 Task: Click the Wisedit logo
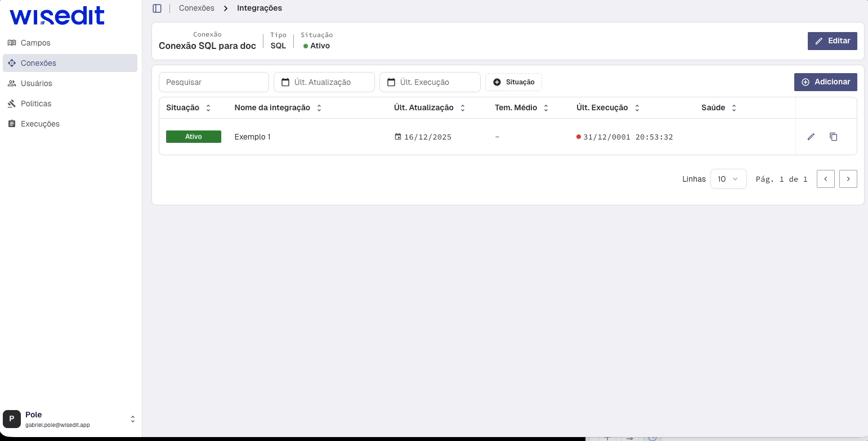[x=57, y=17]
